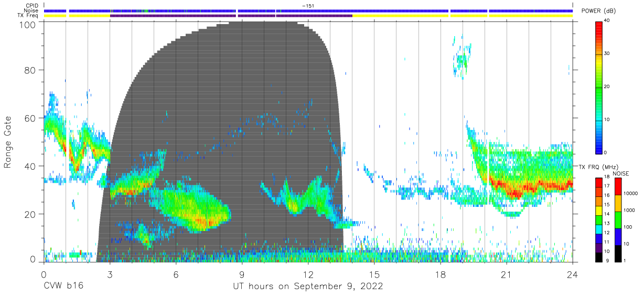The width and height of the screenshot is (644, 297).
Task: Select the green swatch in the NOISE legend
Action: tap(618, 219)
